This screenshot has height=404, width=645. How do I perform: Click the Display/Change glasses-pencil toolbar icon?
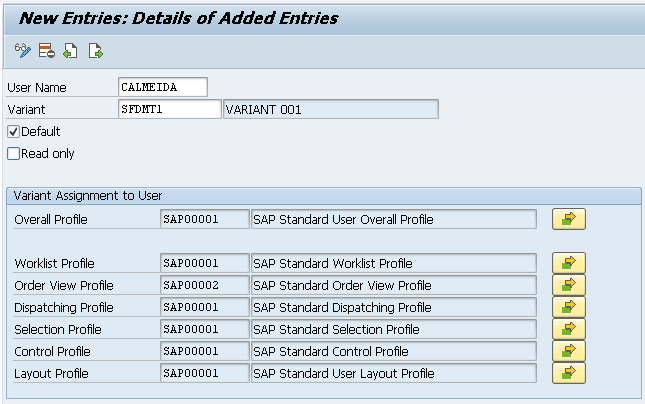coord(23,50)
